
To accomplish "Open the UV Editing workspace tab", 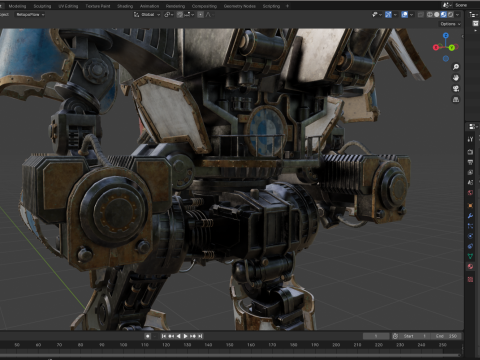I will (68, 6).
